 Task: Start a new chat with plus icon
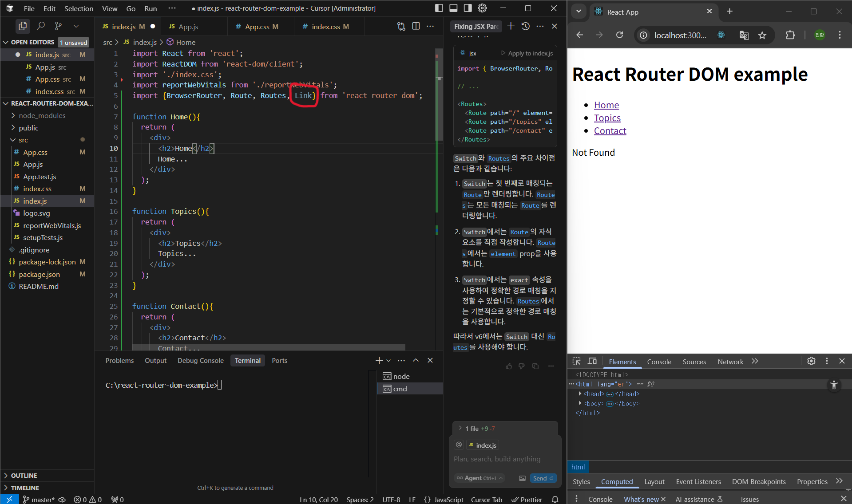click(x=511, y=26)
